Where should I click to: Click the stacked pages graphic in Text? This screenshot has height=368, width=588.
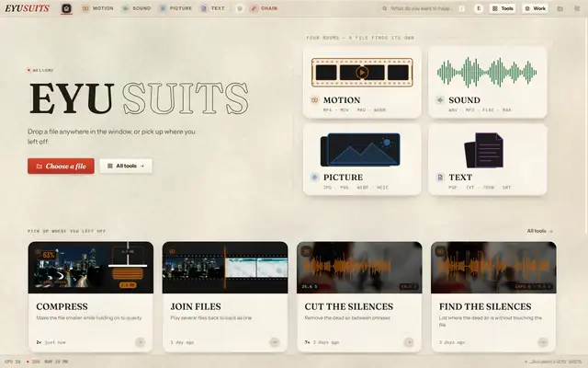click(x=484, y=150)
